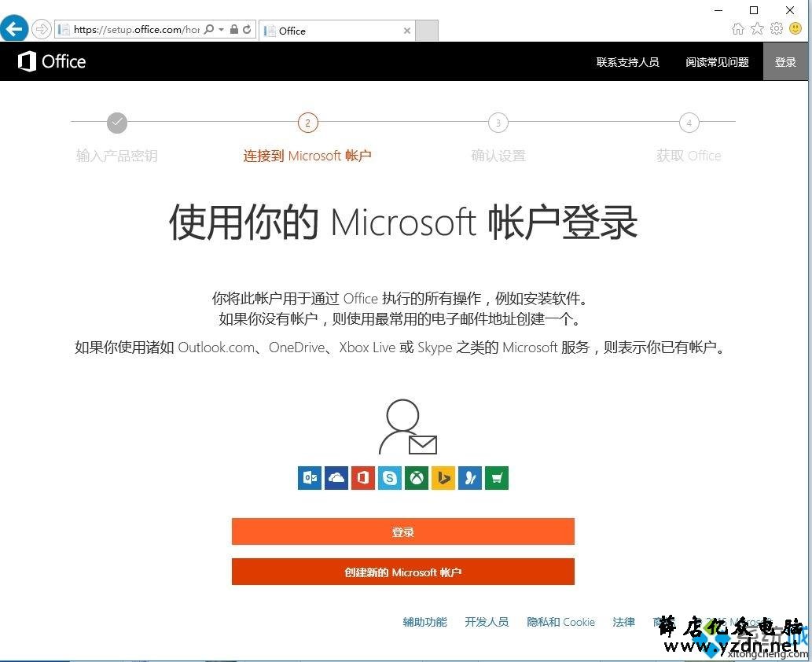812x662 pixels.
Task: Select step 2 circle in progress bar
Action: coord(307,123)
